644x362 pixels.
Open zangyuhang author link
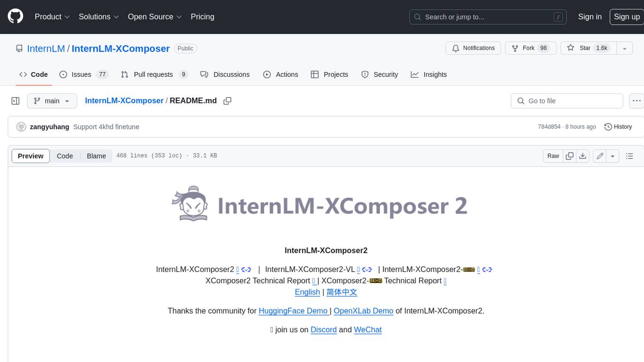coord(49,127)
